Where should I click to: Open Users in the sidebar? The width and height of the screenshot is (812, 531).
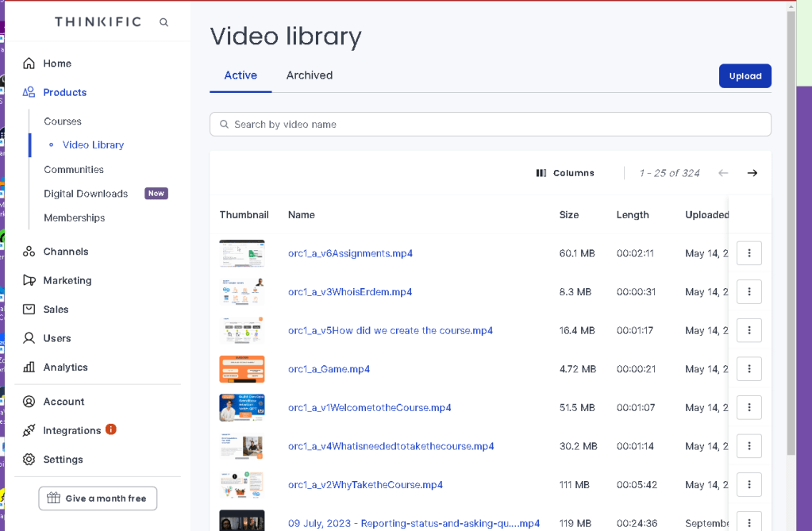click(x=57, y=338)
